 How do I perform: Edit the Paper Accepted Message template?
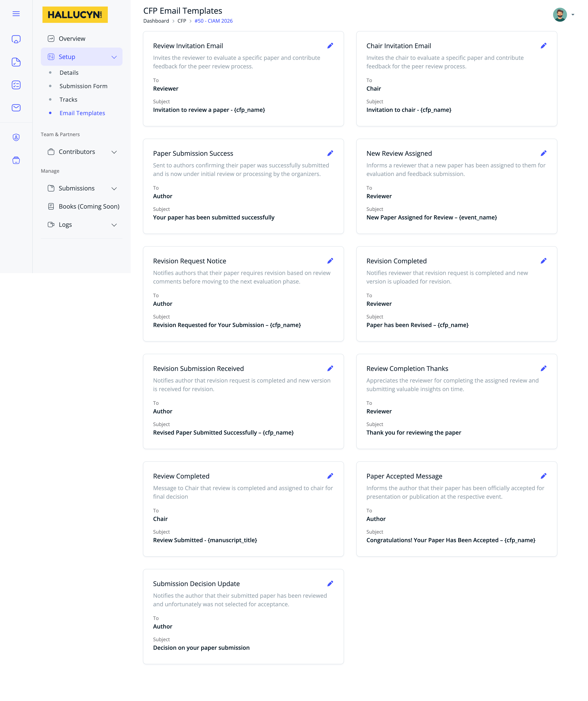(x=543, y=476)
